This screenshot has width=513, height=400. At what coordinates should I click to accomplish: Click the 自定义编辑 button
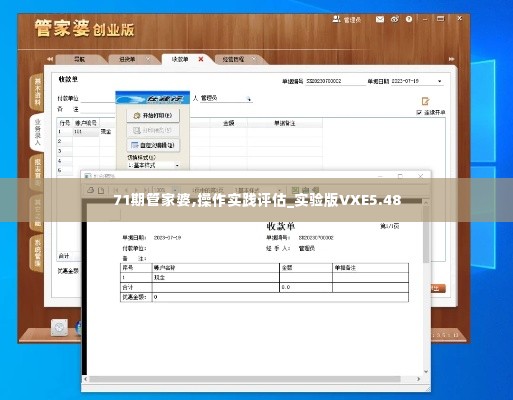[153, 145]
